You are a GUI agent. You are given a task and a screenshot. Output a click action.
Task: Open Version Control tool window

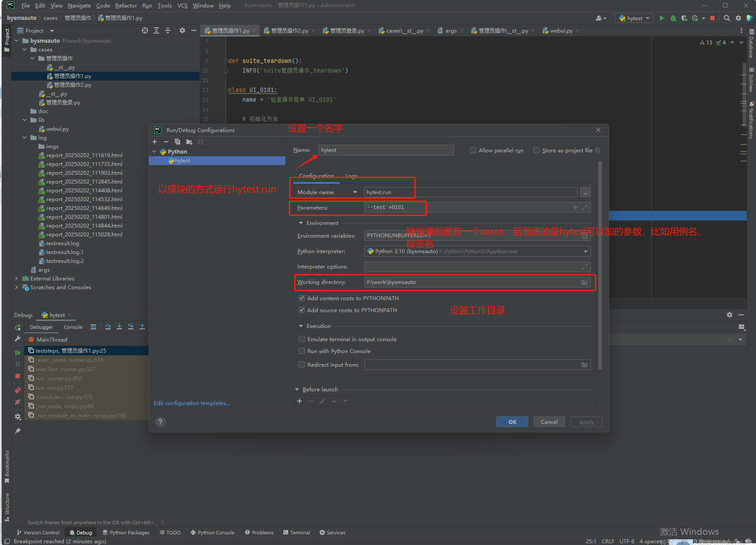(38, 533)
